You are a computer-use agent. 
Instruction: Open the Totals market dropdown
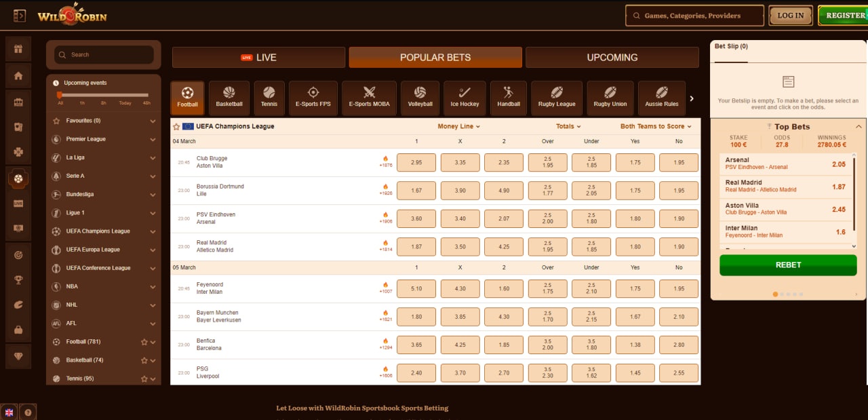569,126
